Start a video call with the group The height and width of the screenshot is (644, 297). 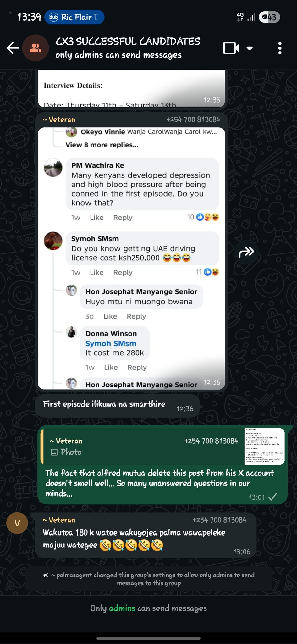pyautogui.click(x=231, y=48)
